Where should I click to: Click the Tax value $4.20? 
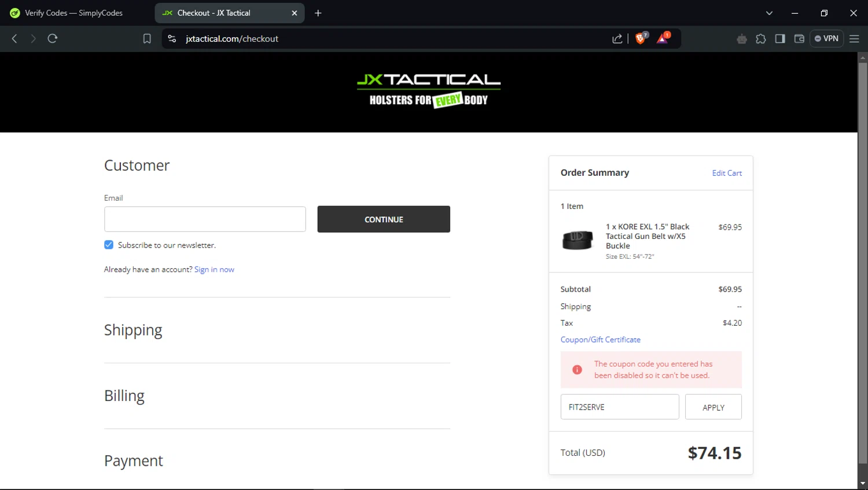(x=732, y=323)
